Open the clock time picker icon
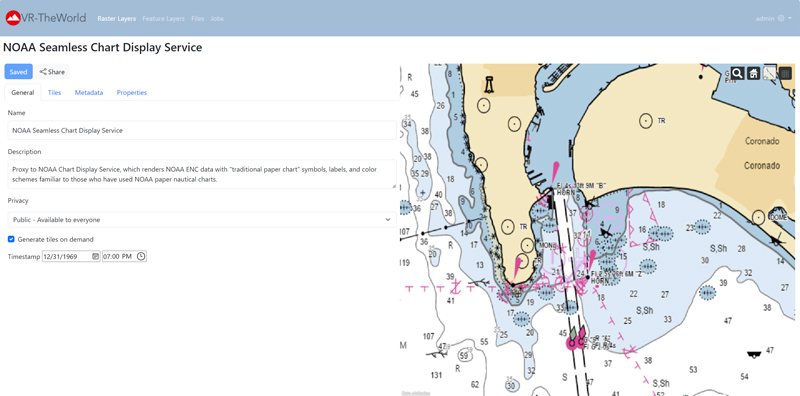 (141, 256)
